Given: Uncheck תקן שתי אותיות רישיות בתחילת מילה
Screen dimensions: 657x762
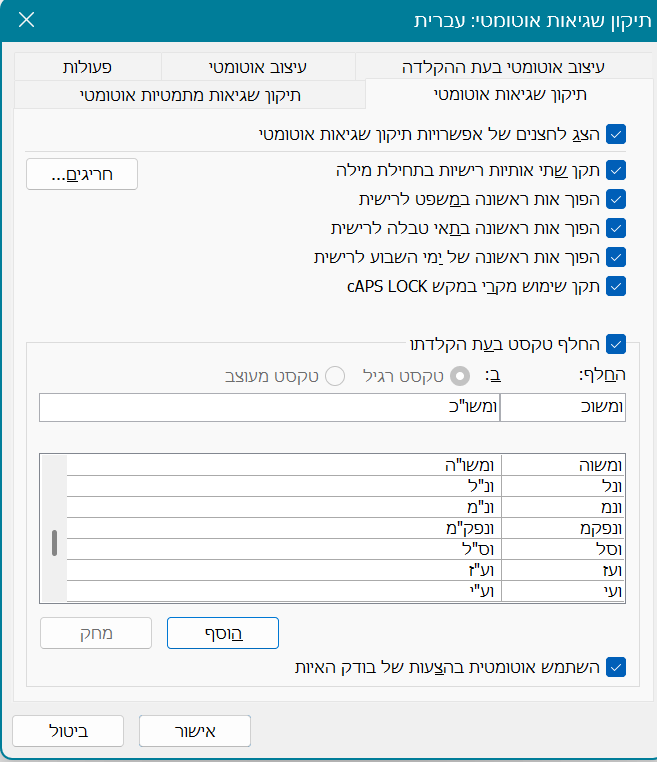Looking at the screenshot, I should (616, 169).
